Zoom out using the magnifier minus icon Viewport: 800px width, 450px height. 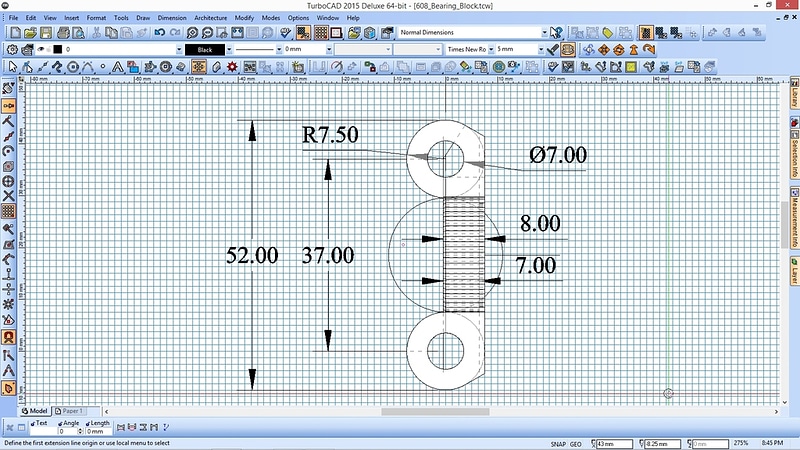[x=207, y=33]
